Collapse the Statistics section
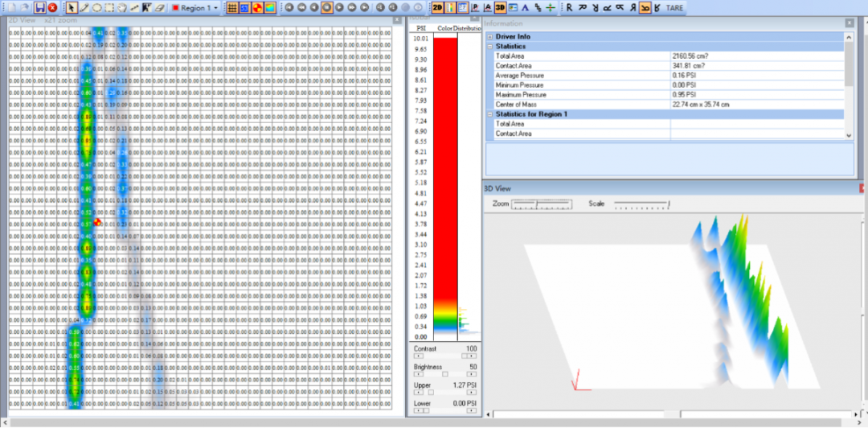868x428 pixels. (x=489, y=47)
